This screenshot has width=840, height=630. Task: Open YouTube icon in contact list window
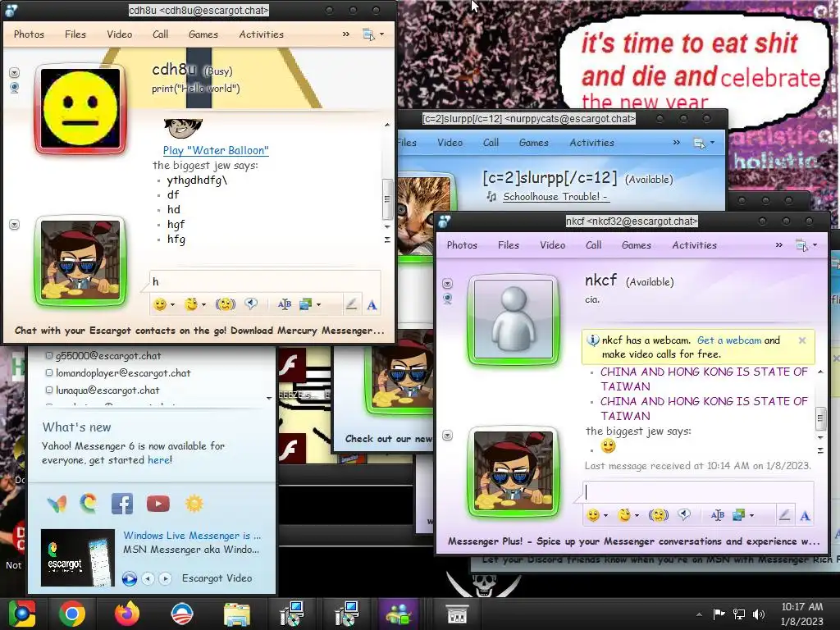[x=158, y=504]
